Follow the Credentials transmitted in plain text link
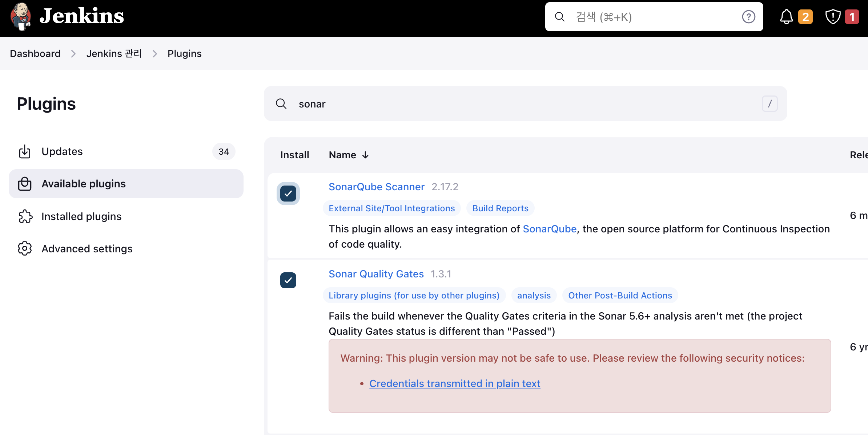The image size is (868, 435). [454, 383]
